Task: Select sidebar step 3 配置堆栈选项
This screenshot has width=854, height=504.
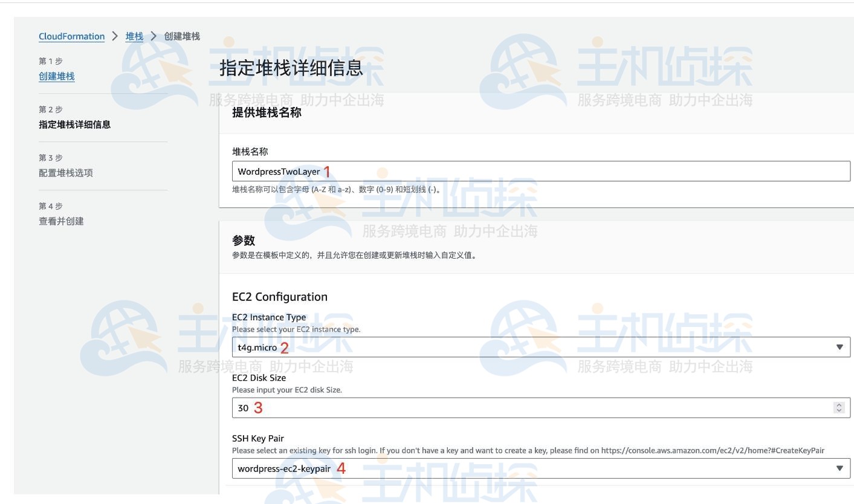Action: point(66,173)
